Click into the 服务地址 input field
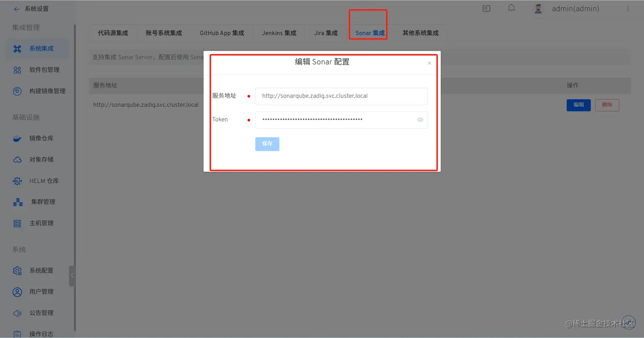The width and height of the screenshot is (644, 338). (x=341, y=96)
